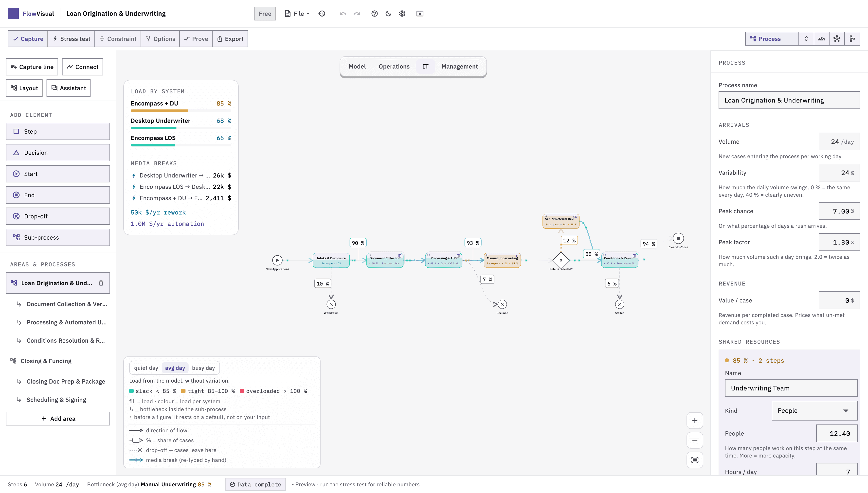Image resolution: width=868 pixels, height=493 pixels.
Task: Click the undo arrow icon
Action: point(343,14)
